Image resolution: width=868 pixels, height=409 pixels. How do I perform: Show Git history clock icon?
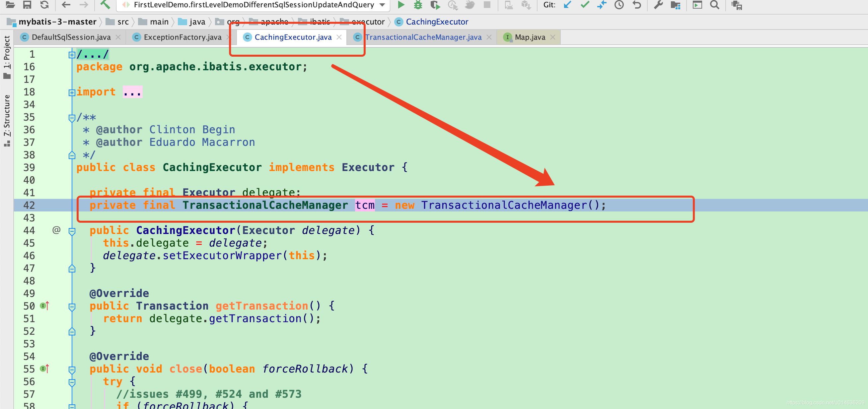pos(619,5)
